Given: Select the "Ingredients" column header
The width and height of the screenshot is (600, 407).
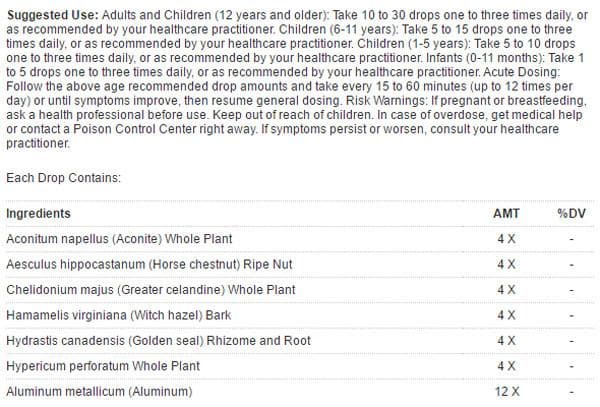Looking at the screenshot, I should tap(38, 214).
